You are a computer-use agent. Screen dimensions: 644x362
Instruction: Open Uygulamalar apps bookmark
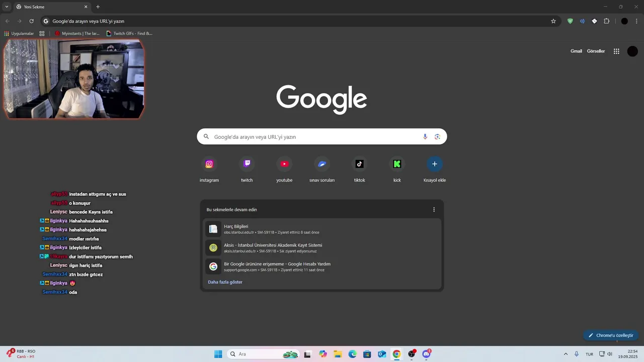click(19, 34)
